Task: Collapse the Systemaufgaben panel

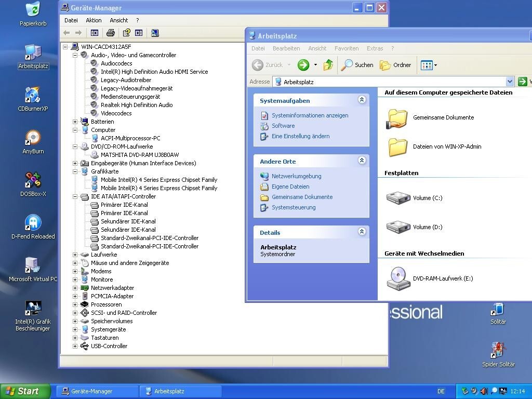Action: 362,100
